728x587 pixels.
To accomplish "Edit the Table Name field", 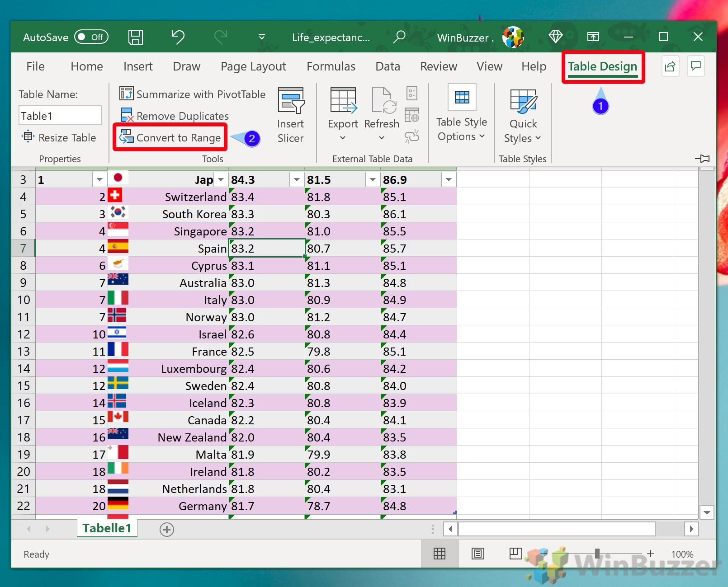I will tap(60, 115).
